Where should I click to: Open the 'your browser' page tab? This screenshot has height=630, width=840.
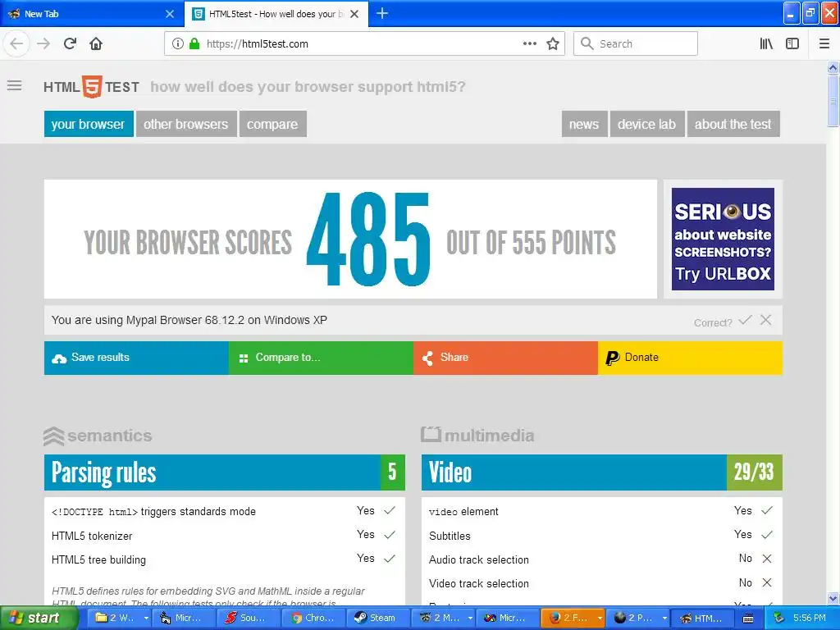point(89,124)
